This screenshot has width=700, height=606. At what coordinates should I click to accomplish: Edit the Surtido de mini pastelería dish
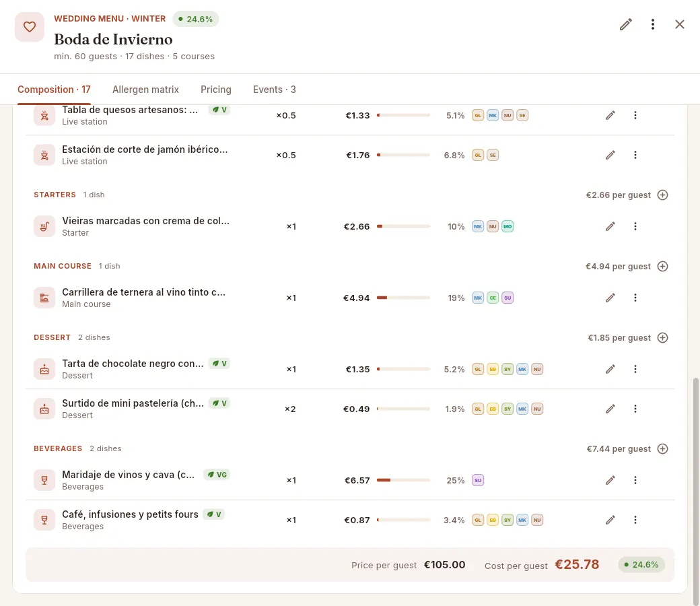tap(610, 409)
